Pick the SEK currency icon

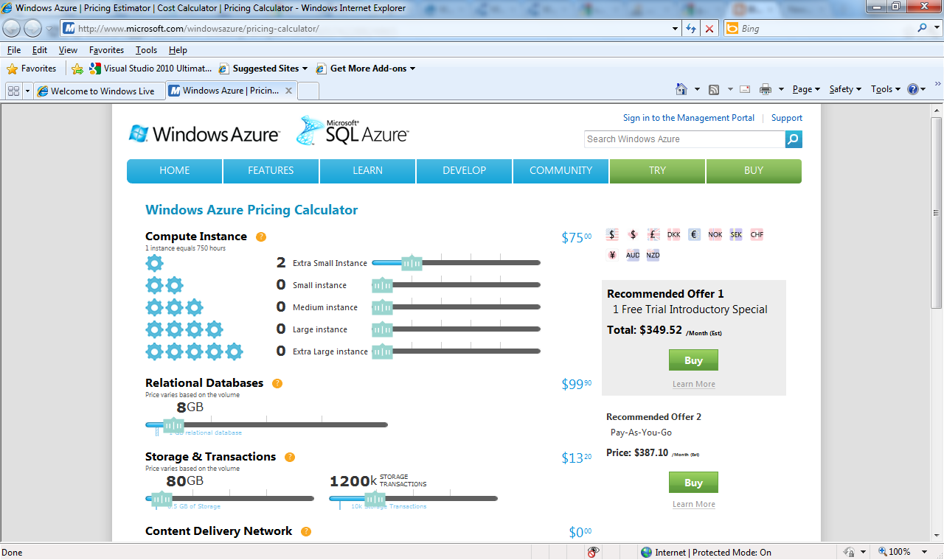pos(736,235)
